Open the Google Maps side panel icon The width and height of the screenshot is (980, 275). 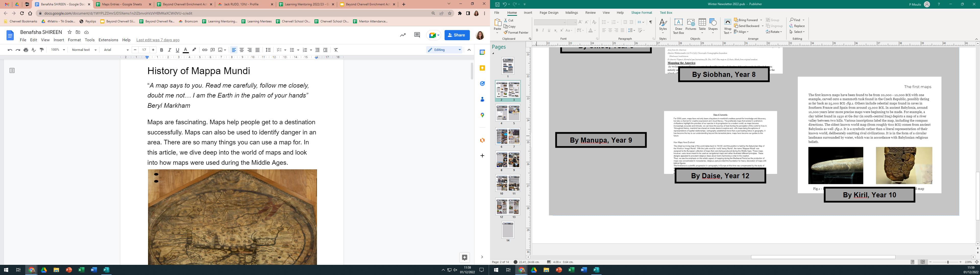pos(482,115)
